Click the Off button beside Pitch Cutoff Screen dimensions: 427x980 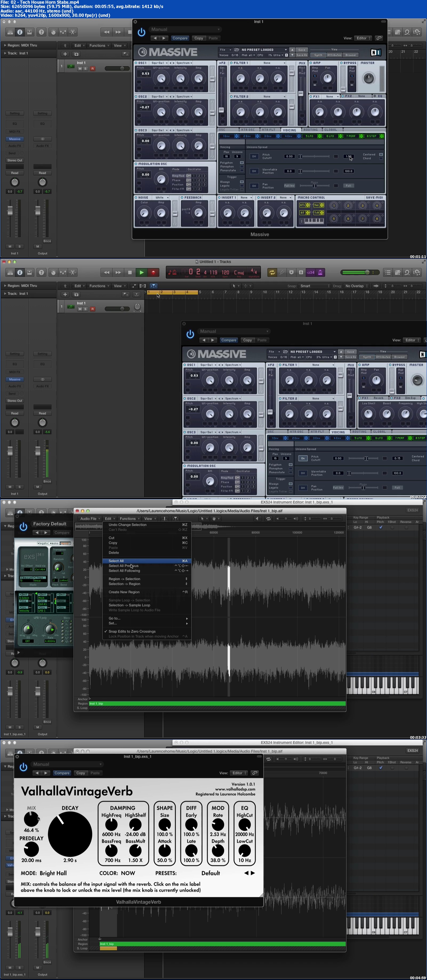point(254,156)
